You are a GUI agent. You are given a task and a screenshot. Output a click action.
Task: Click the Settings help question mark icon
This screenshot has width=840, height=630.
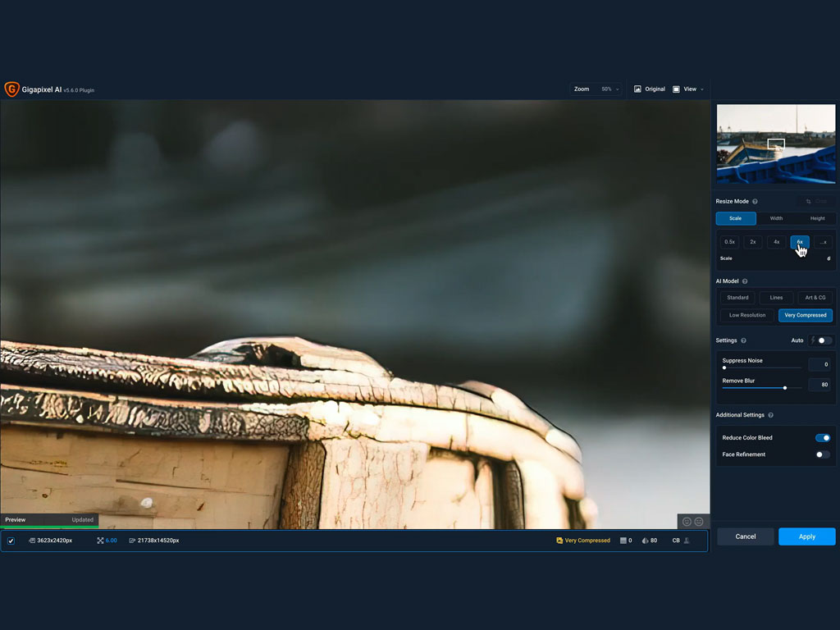[x=743, y=340]
